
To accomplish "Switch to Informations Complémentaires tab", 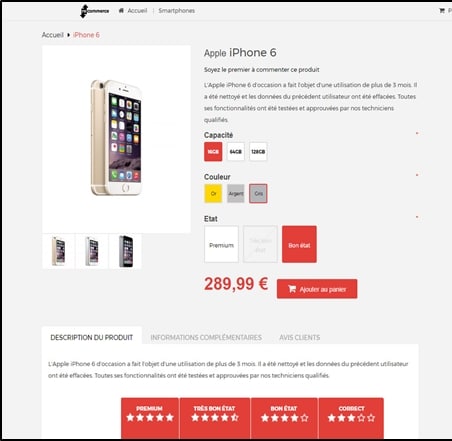I will tap(206, 337).
